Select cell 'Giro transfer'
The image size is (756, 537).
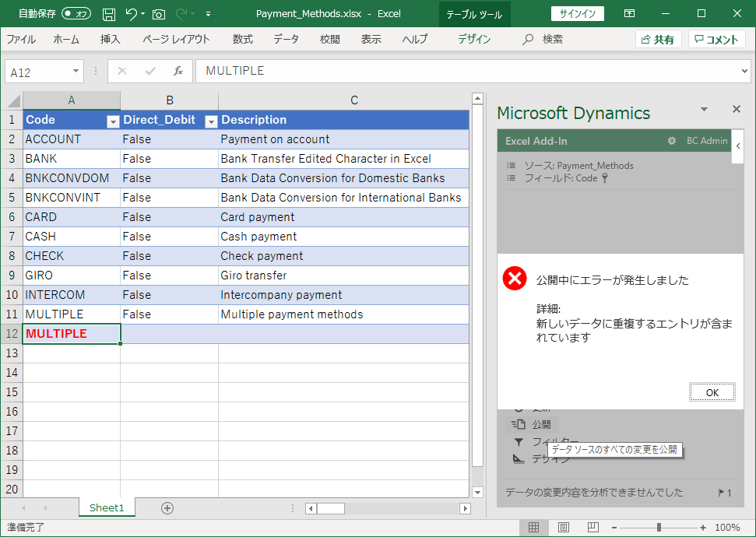pyautogui.click(x=343, y=276)
